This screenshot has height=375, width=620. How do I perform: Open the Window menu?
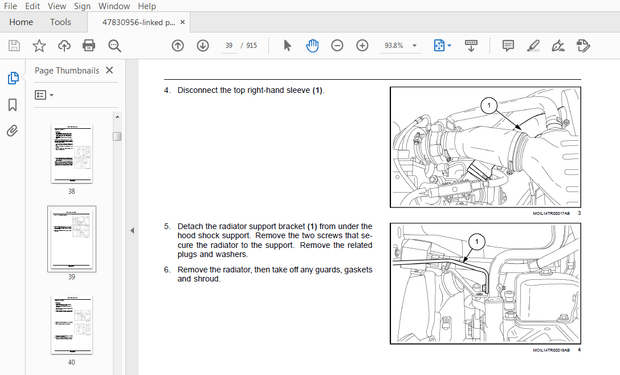coord(114,6)
